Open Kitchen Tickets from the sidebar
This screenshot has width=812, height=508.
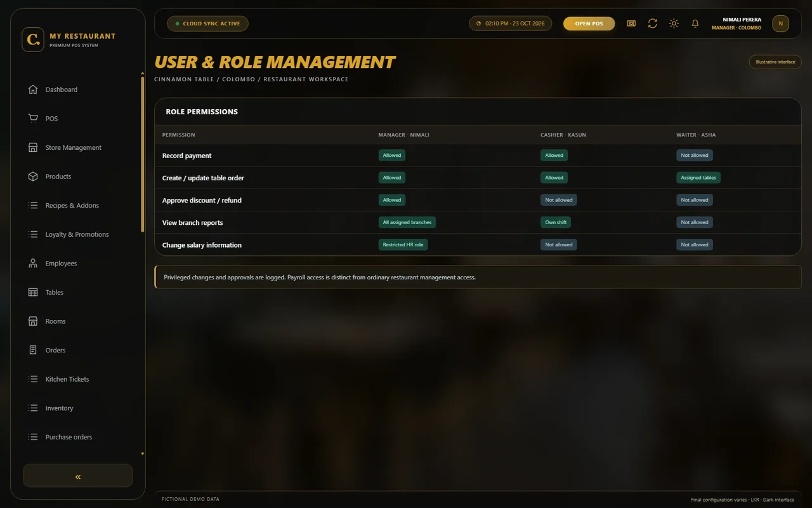click(67, 379)
